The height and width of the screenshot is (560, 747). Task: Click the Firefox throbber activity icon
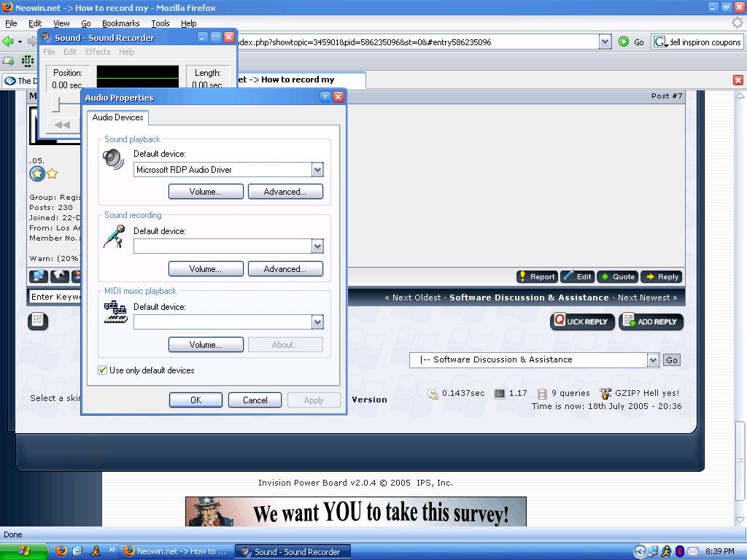738,23
